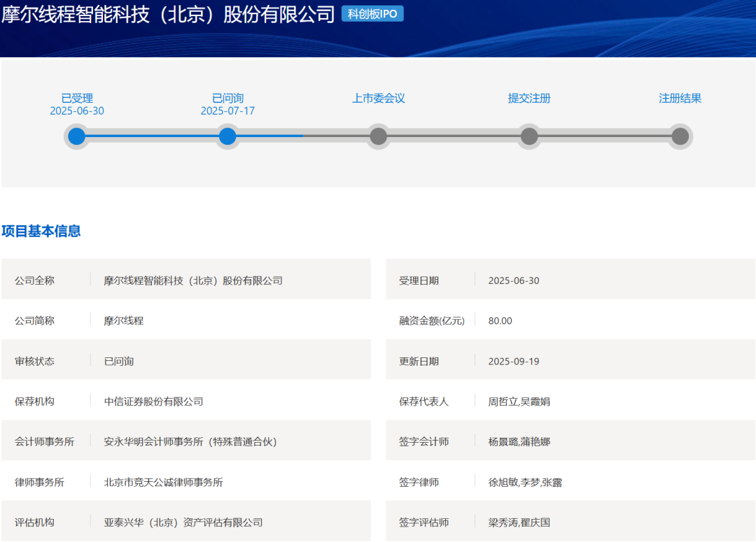Image resolution: width=756 pixels, height=542 pixels.
Task: Click the update date 2025-09-19
Action: pyautogui.click(x=514, y=362)
